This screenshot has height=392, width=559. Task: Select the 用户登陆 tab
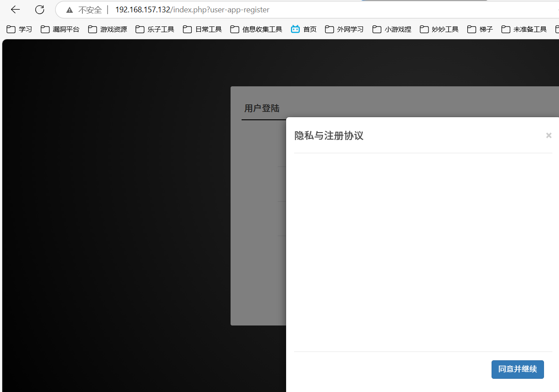tap(262, 108)
